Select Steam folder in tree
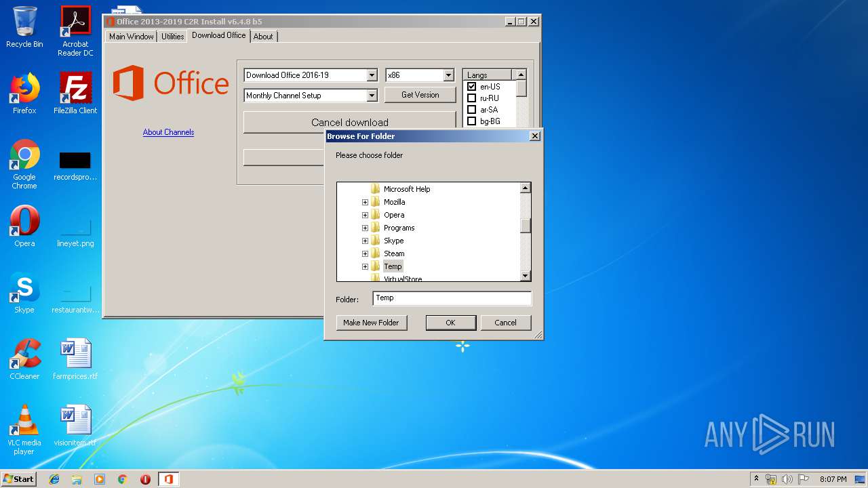The height and width of the screenshot is (488, 868). [x=394, y=253]
